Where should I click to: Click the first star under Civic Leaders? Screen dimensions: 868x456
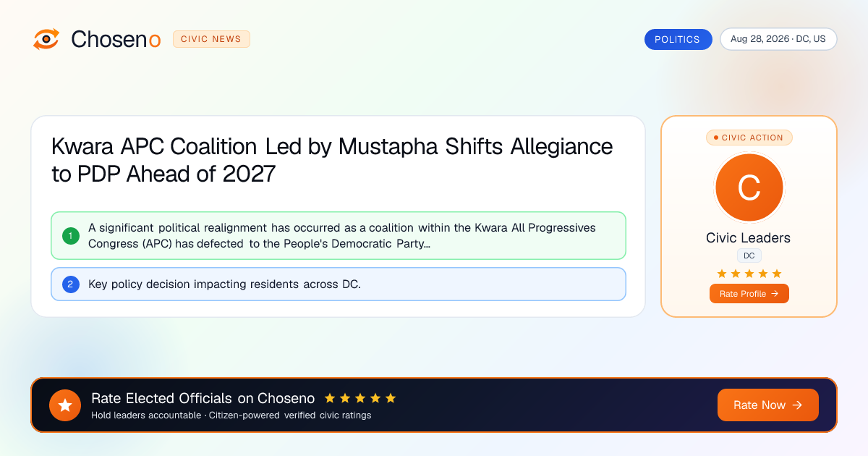pos(722,274)
